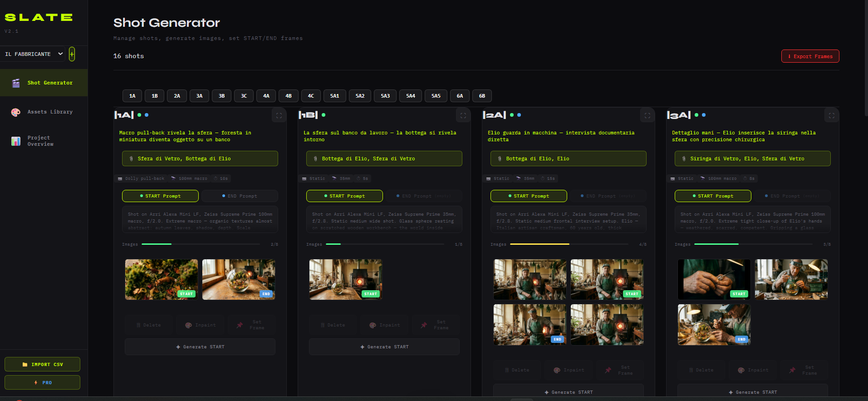This screenshot has width=868, height=401.
Task: Click Delete button in shot 1A
Action: click(x=149, y=325)
